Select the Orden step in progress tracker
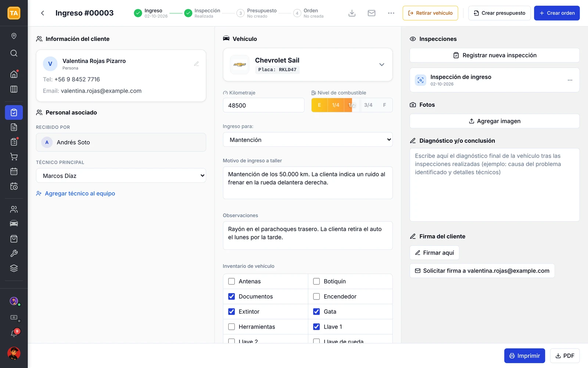588x368 pixels. 308,13
